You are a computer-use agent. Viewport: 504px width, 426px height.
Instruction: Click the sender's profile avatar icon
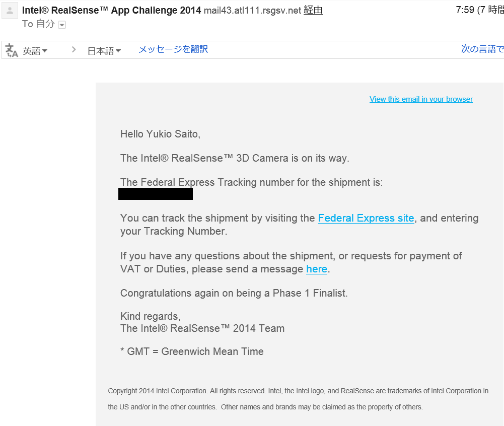click(x=10, y=11)
